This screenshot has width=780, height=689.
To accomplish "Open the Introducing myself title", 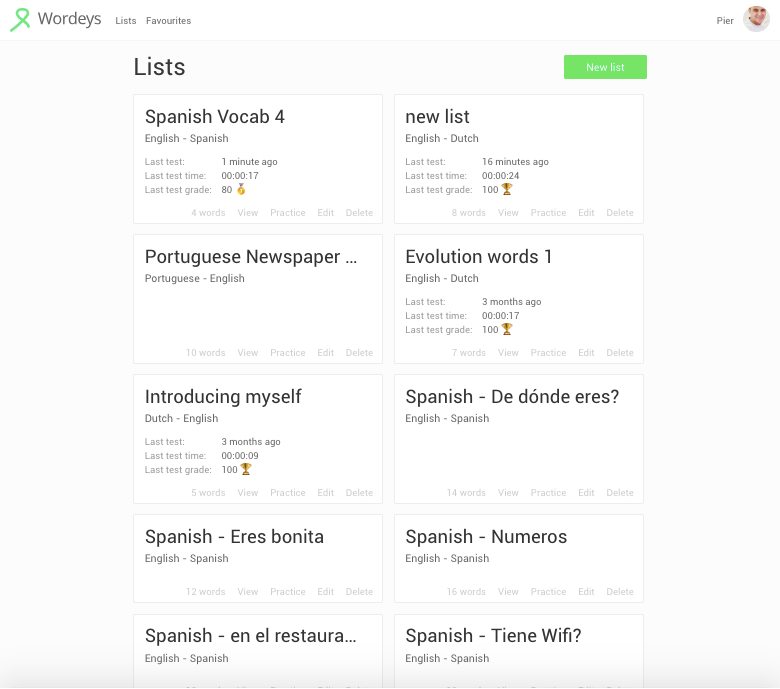I will coord(223,397).
